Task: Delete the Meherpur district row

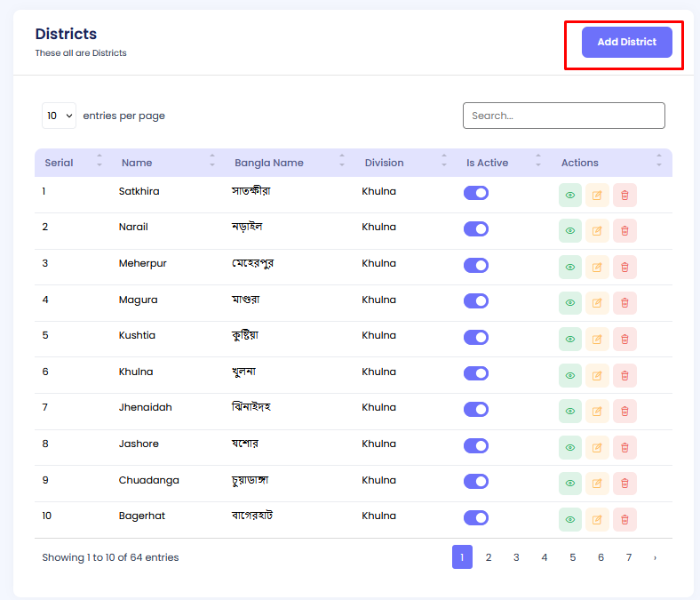Action: coord(624,267)
